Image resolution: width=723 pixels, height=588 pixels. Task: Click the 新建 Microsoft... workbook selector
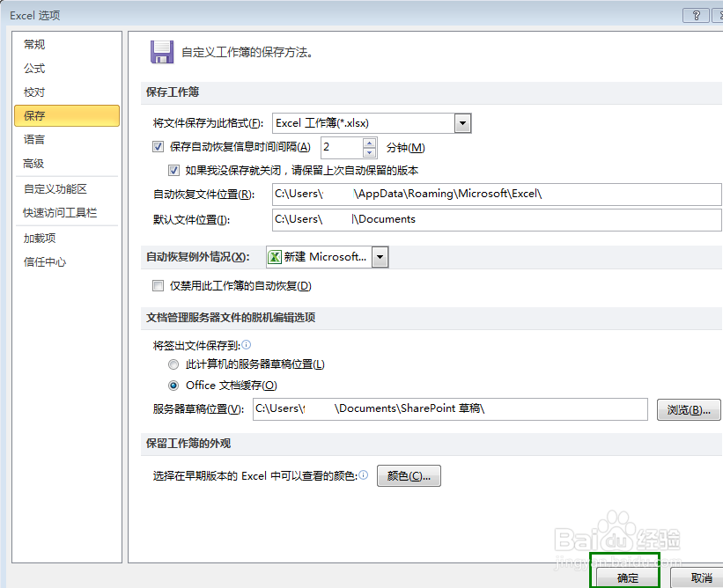(x=328, y=257)
